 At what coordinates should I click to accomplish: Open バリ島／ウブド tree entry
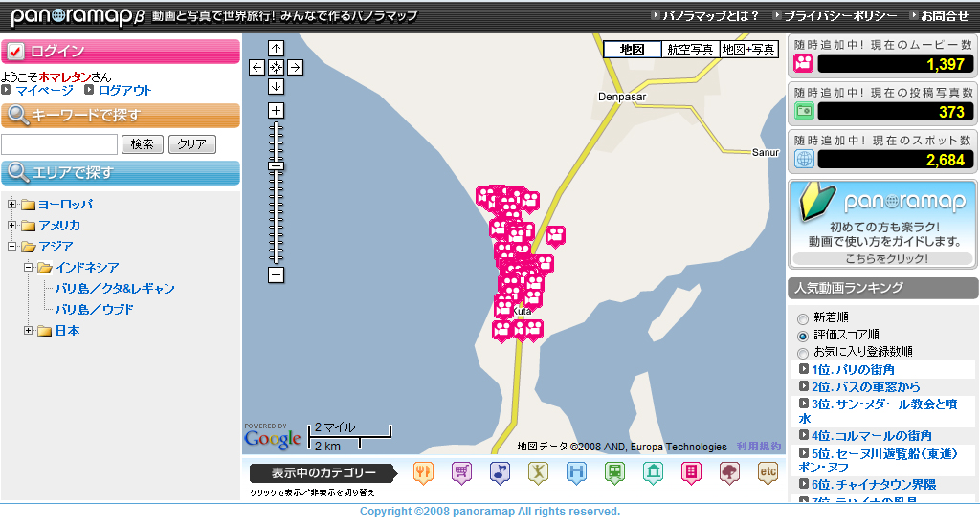coord(95,309)
